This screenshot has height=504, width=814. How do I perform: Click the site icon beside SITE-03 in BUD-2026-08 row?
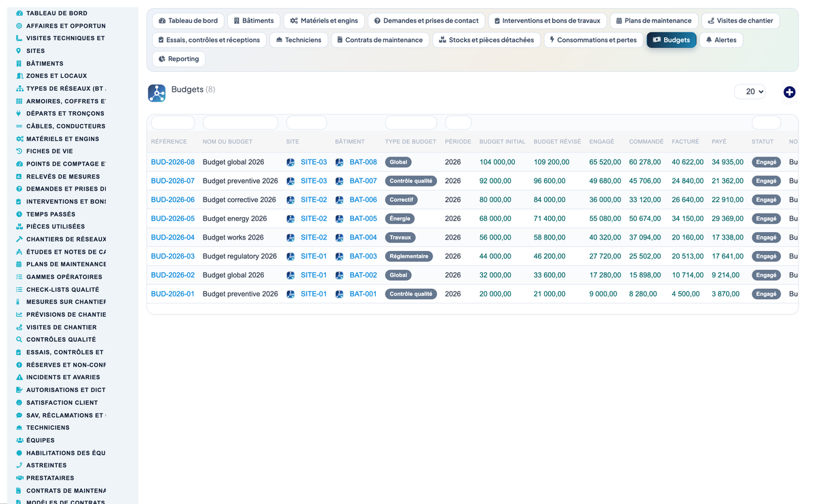pyautogui.click(x=290, y=162)
